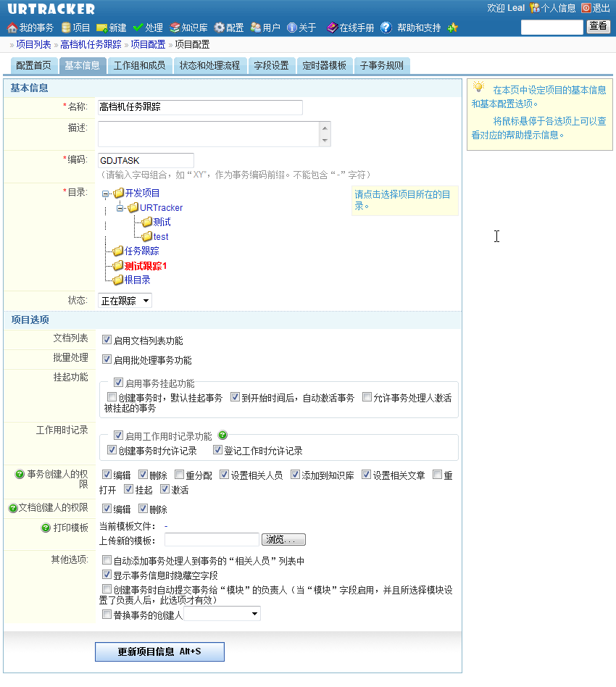This screenshot has height=687, width=616.
Task: Open the 字段设置 tab
Action: (x=272, y=66)
